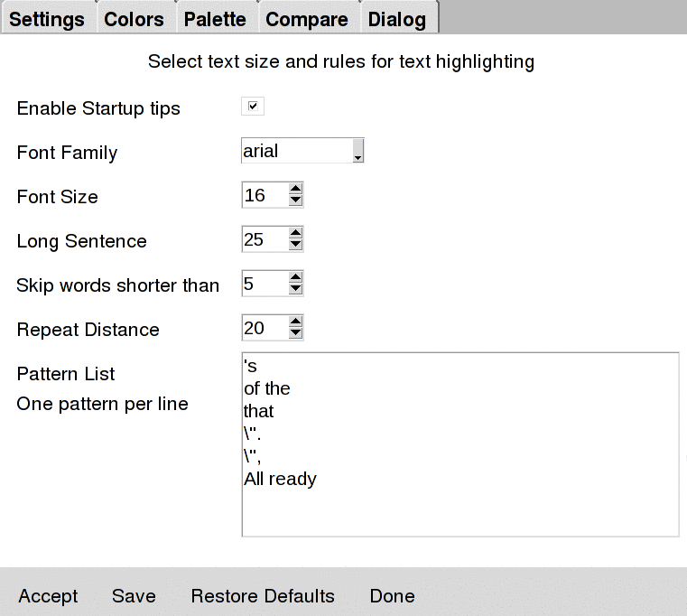Click the Accept button
The image size is (687, 616).
[48, 596]
